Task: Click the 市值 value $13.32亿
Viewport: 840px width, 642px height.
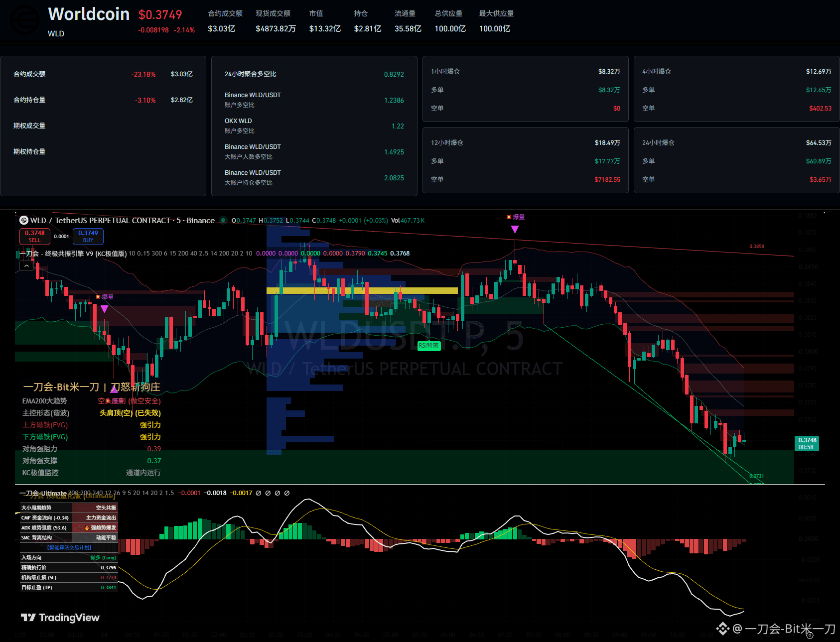Action: coord(325,29)
